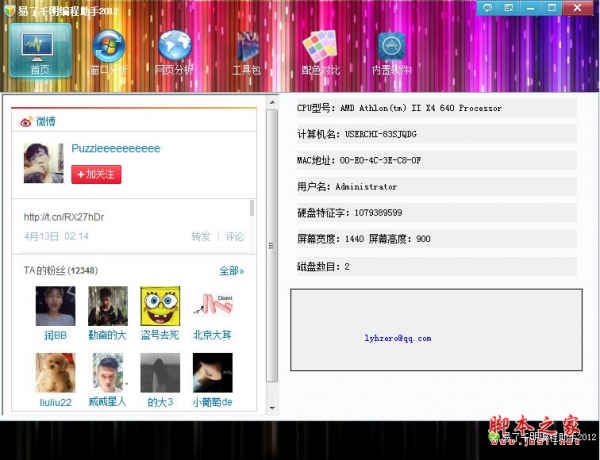The width and height of the screenshot is (600, 460).
Task: Open the Puzzleeeeeeeeeee username link
Action: [x=116, y=148]
